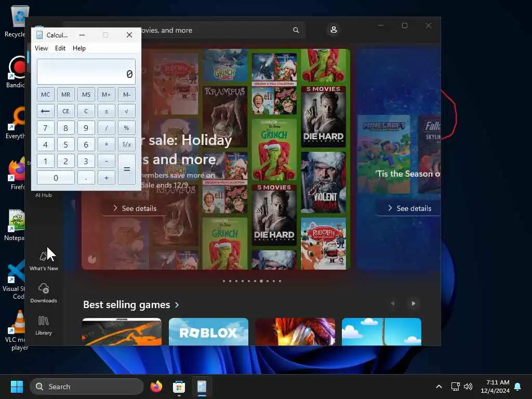Open the taskbar clock and date

(495, 387)
